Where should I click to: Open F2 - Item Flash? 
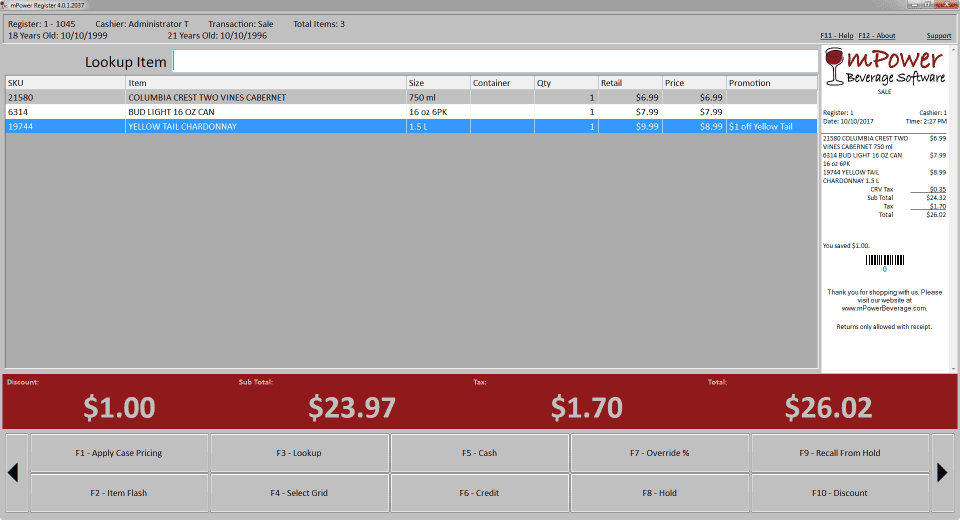click(x=119, y=492)
